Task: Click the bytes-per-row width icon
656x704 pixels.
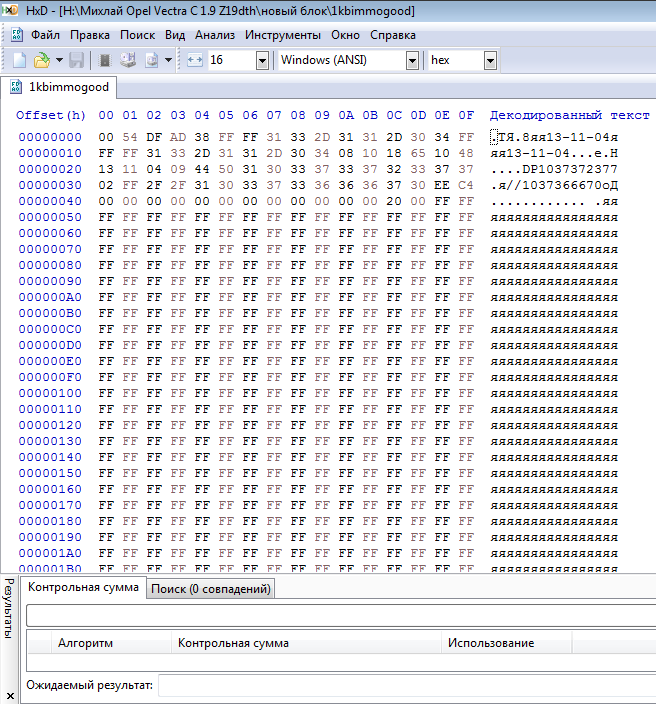Action: click(194, 60)
